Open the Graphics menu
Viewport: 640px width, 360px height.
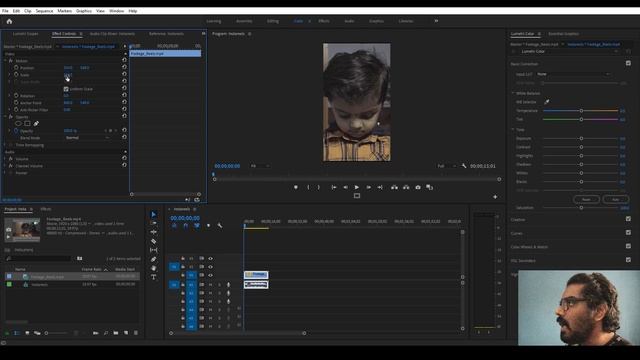(84, 11)
